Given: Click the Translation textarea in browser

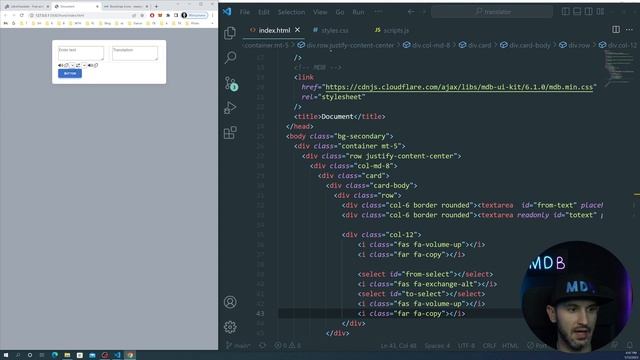Looking at the screenshot, I should 135,53.
